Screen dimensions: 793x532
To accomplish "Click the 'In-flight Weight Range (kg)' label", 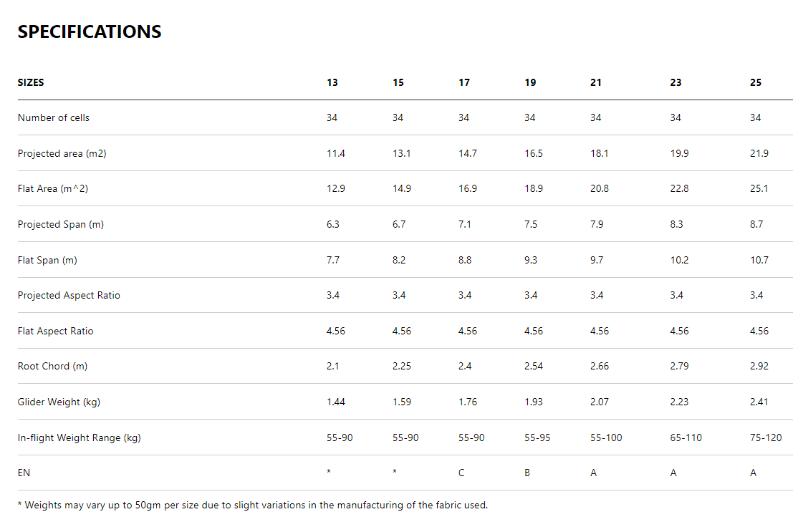I will coord(80,437).
